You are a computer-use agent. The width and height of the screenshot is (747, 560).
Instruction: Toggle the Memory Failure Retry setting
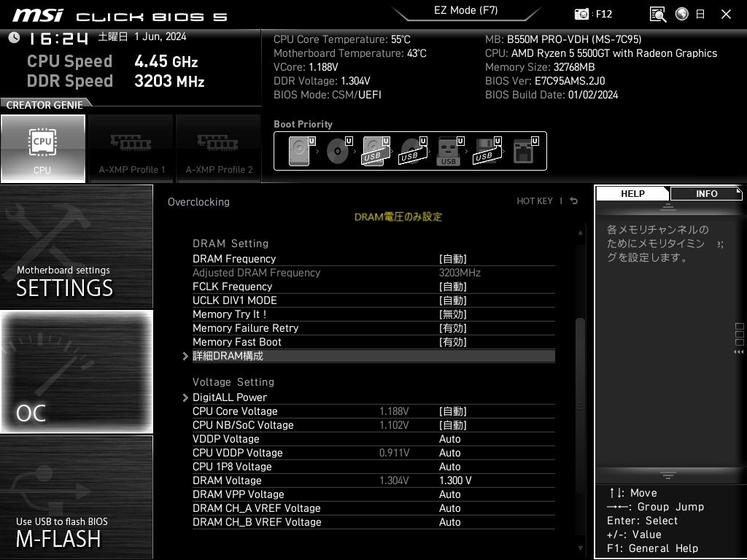[373, 328]
